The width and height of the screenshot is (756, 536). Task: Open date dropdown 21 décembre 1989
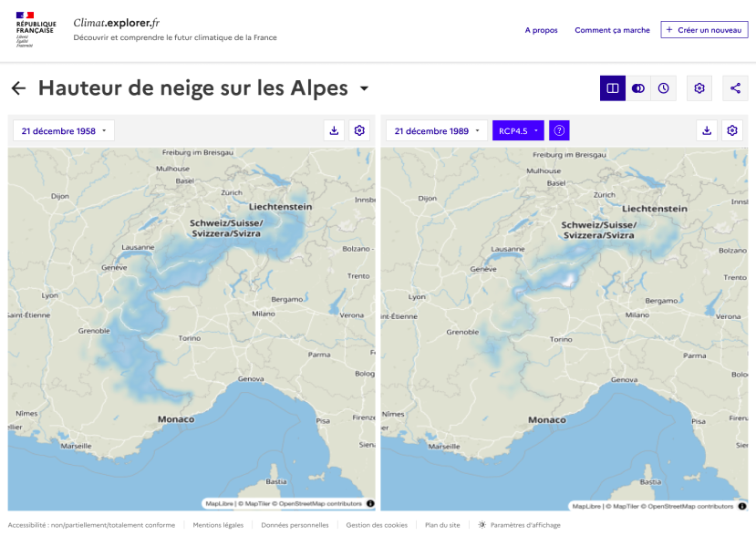click(436, 130)
